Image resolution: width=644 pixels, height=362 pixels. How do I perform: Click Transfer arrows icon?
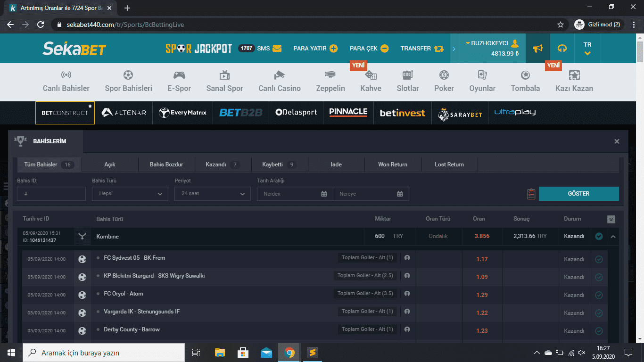[439, 49]
